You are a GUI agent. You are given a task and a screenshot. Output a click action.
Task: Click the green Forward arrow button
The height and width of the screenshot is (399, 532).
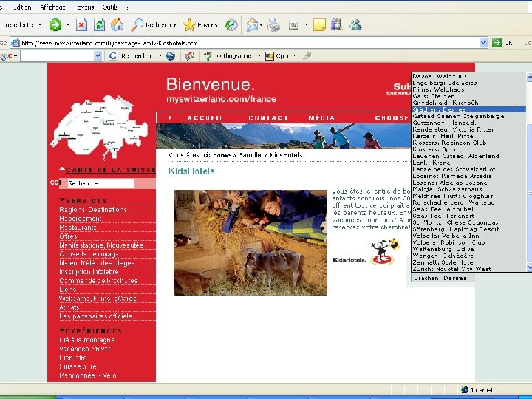tap(55, 25)
